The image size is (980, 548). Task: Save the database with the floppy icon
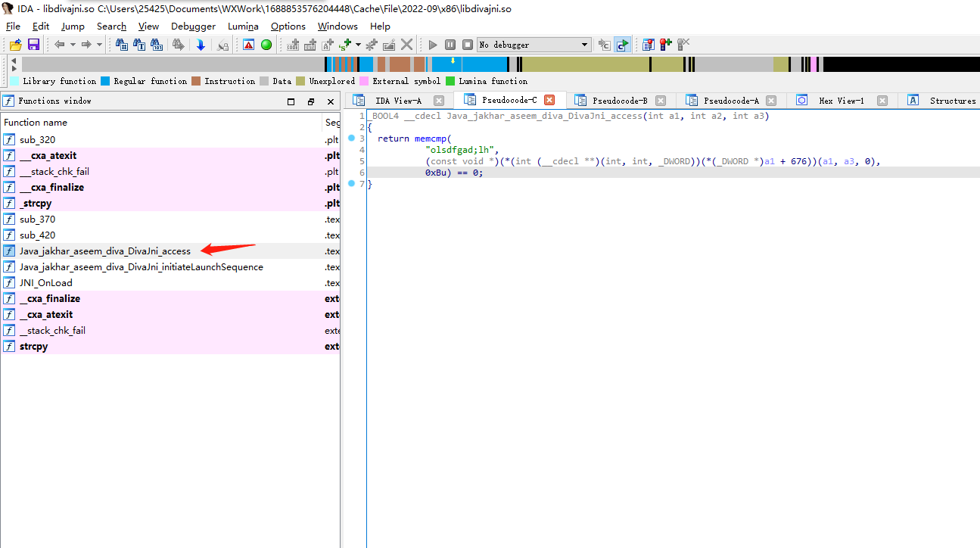point(33,45)
